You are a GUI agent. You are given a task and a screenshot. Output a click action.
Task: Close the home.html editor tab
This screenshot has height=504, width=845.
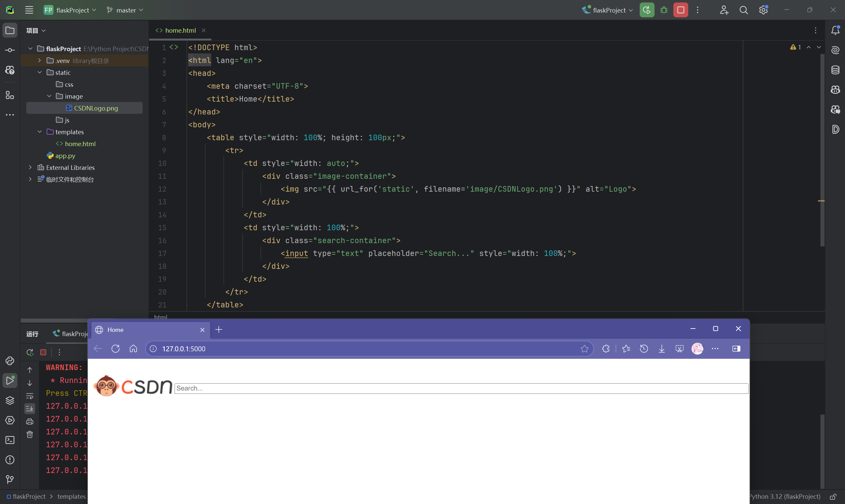coord(204,30)
